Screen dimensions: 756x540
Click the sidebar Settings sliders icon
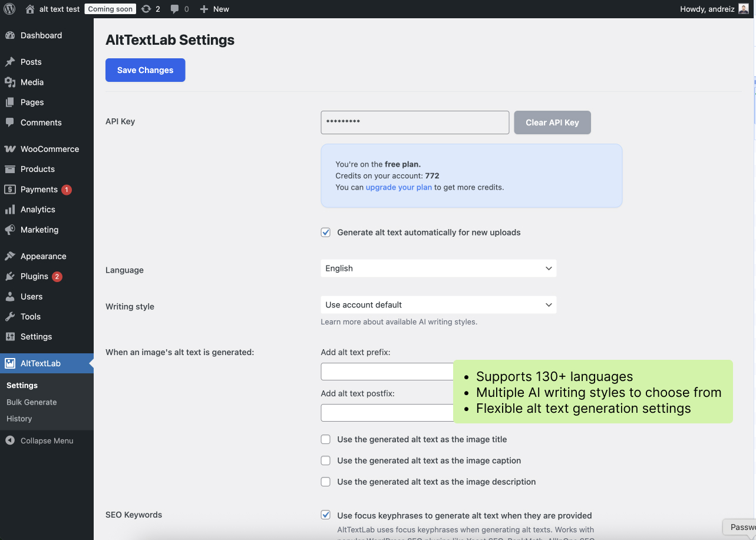[10, 337]
